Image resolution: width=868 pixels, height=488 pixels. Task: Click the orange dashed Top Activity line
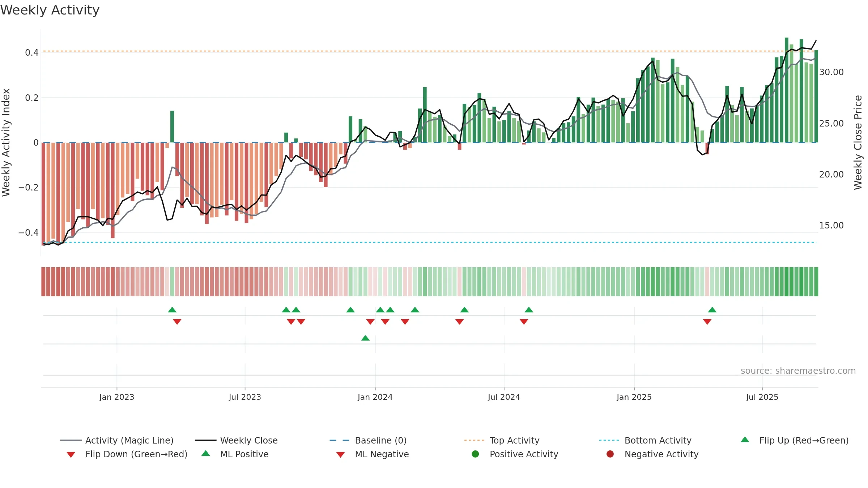click(x=430, y=51)
